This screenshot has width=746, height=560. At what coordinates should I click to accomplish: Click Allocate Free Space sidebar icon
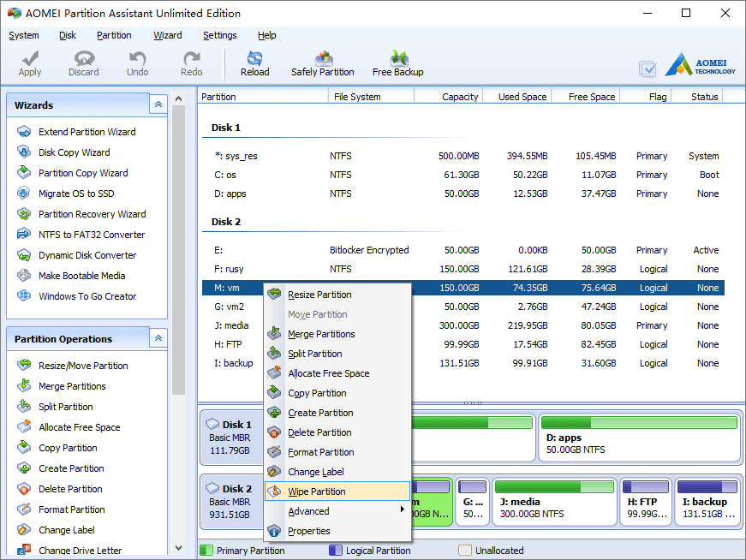(24, 427)
